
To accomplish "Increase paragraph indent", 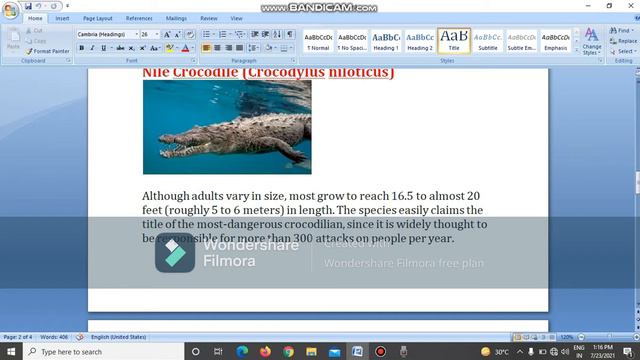I will [265, 34].
